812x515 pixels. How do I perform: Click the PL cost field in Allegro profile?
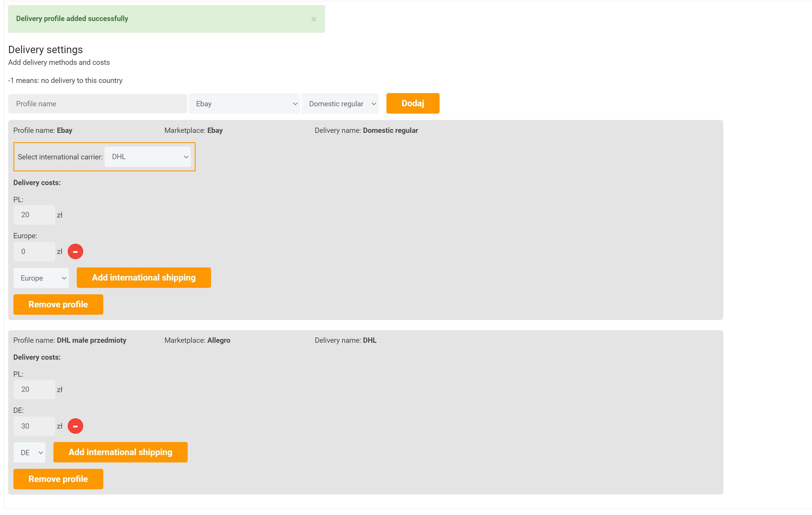[x=34, y=389]
